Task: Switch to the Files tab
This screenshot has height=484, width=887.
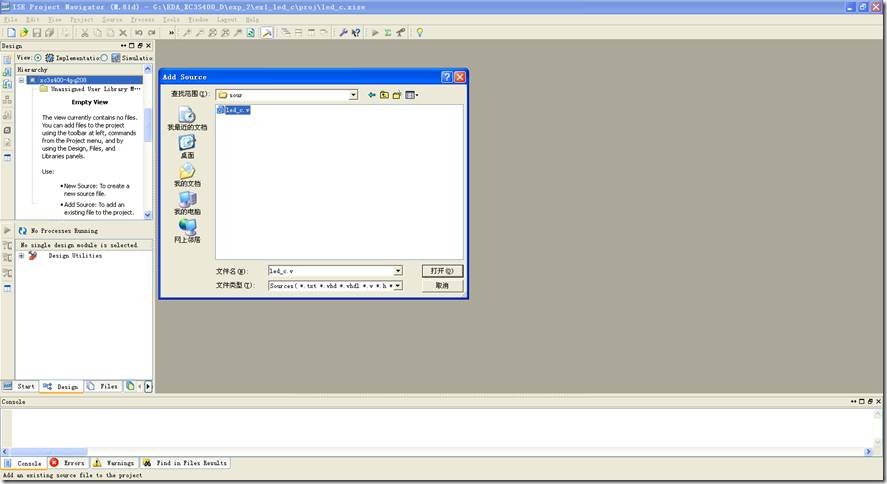Action: [103, 386]
